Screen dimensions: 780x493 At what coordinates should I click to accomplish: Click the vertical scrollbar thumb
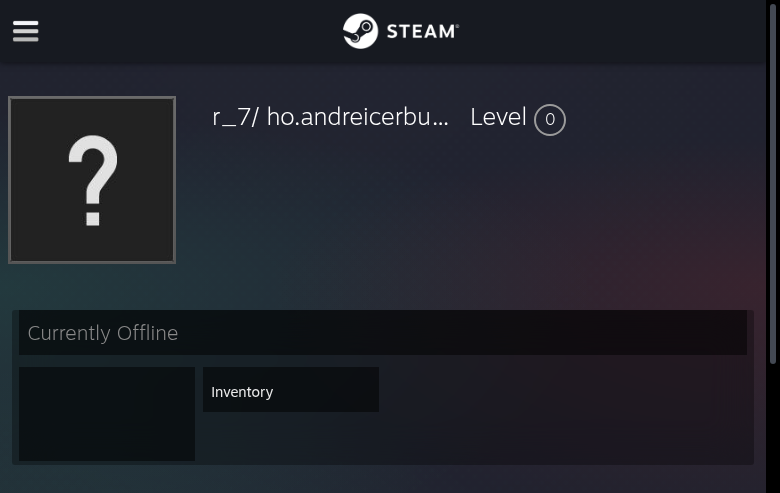coord(773,184)
